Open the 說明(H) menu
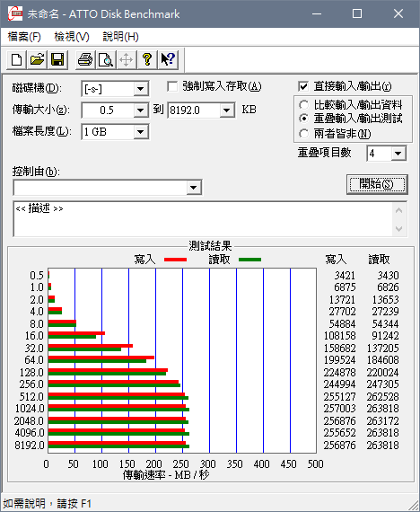Viewport: 420px width, 512px height. (120, 37)
